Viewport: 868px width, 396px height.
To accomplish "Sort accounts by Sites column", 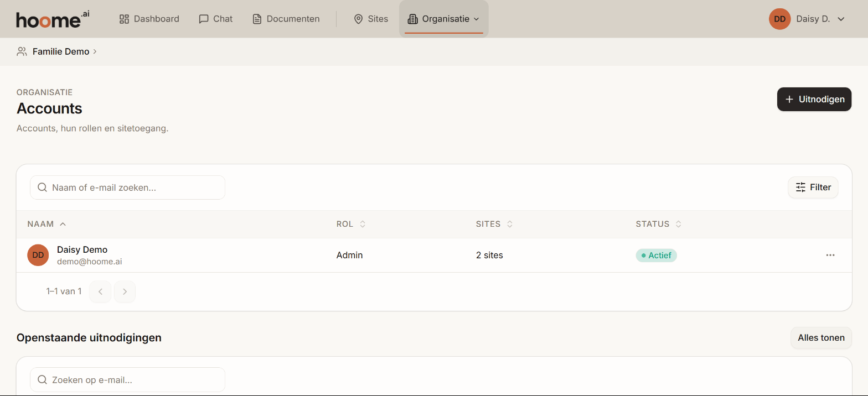I will pos(494,224).
